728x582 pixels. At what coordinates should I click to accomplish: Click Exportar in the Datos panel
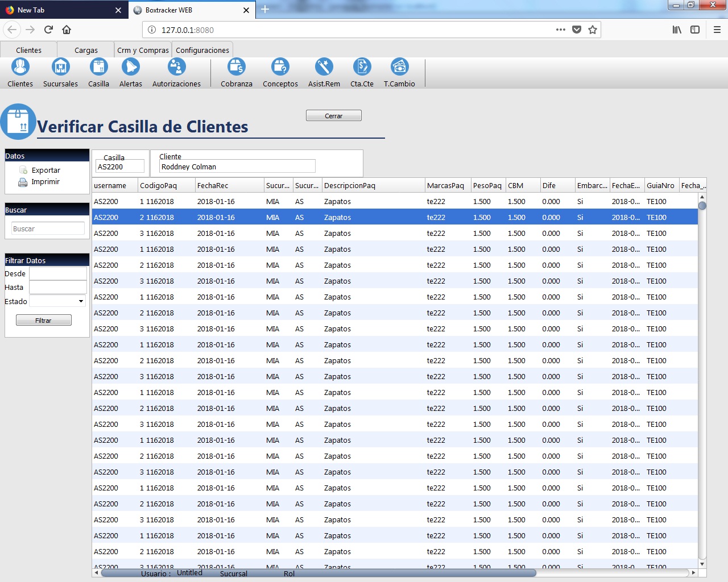pos(45,170)
